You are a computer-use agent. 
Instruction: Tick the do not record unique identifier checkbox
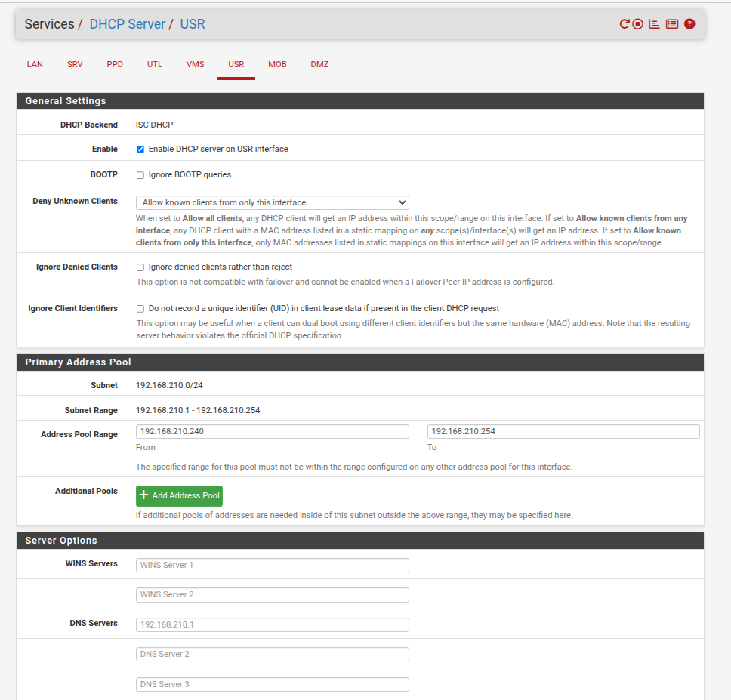[140, 309]
